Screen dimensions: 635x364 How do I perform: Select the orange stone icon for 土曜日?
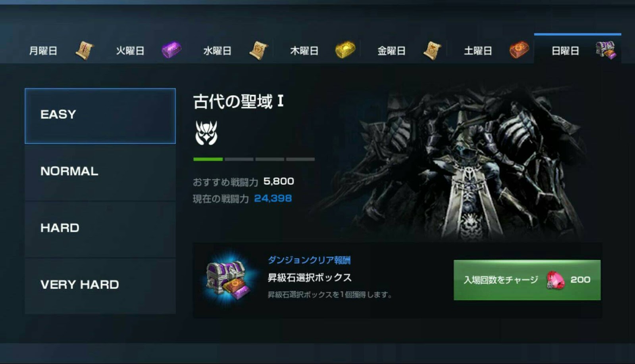pos(520,50)
